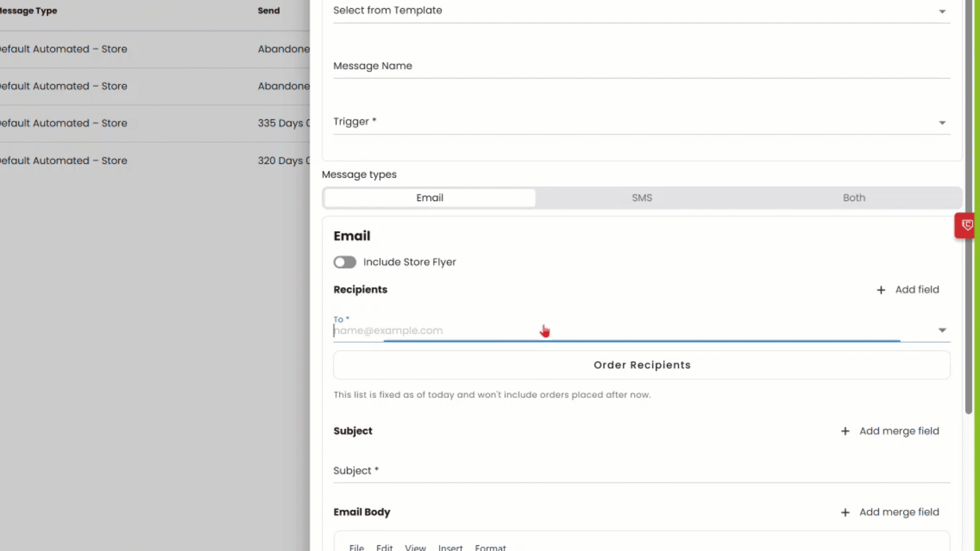The image size is (980, 551).
Task: Click the plus icon next to Subject's Add merge field
Action: pos(845,431)
